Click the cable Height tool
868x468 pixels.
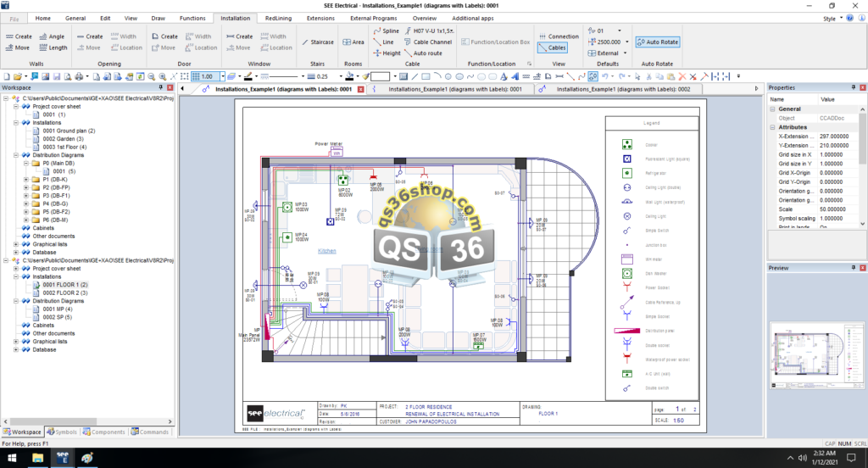click(x=387, y=53)
